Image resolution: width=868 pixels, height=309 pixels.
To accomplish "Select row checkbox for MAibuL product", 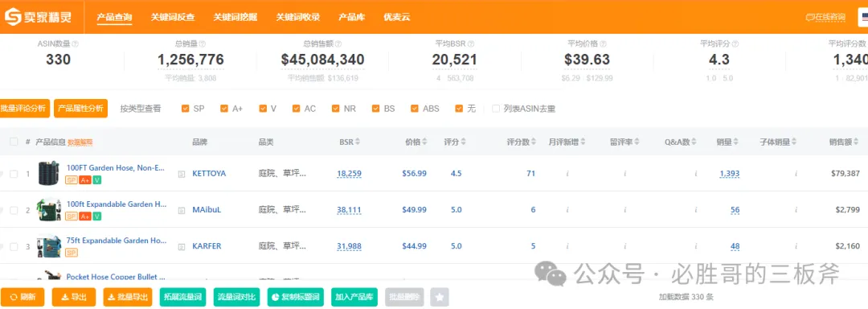I will [14, 211].
